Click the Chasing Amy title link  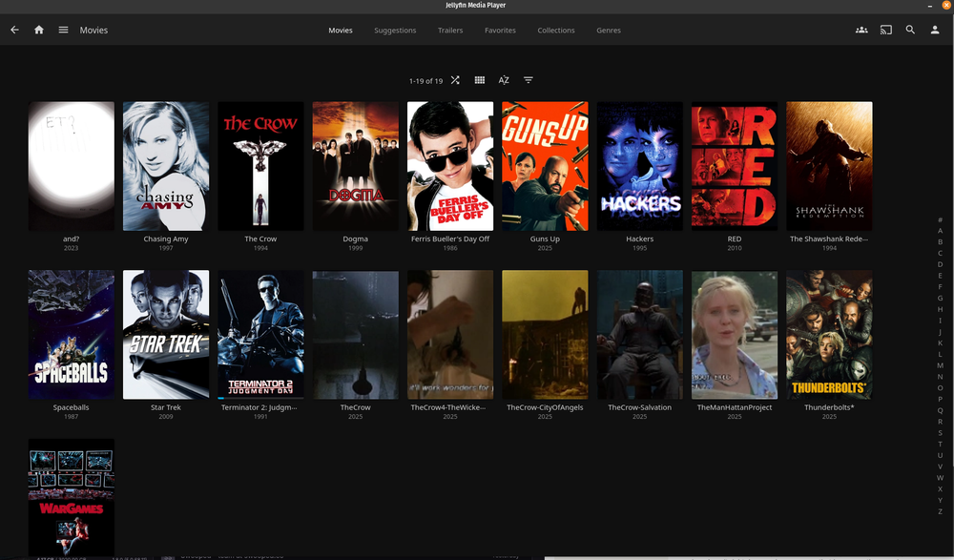(166, 239)
